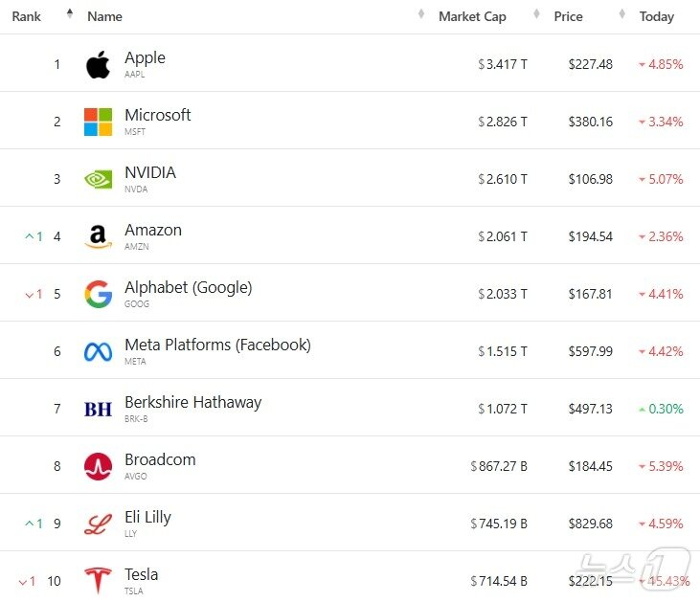Select the Berkshire Hathaway BH logo

pyautogui.click(x=98, y=409)
